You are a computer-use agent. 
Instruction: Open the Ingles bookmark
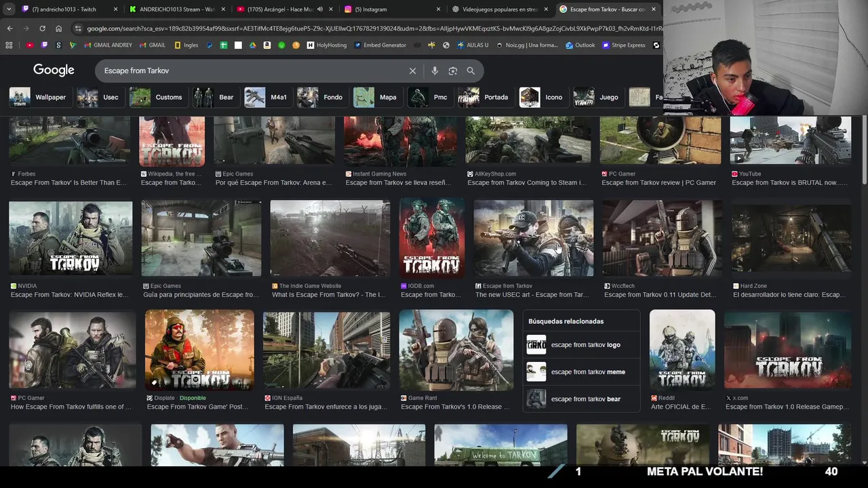[x=186, y=45]
